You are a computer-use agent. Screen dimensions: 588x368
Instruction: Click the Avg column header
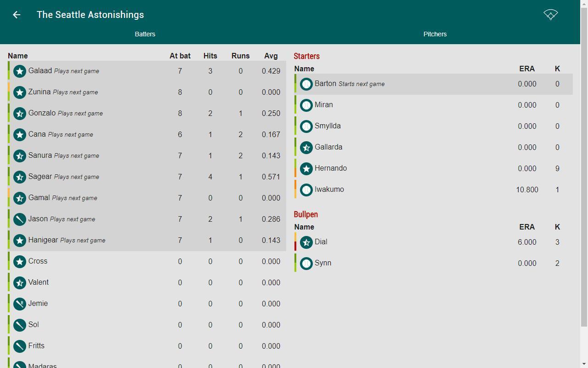(271, 56)
